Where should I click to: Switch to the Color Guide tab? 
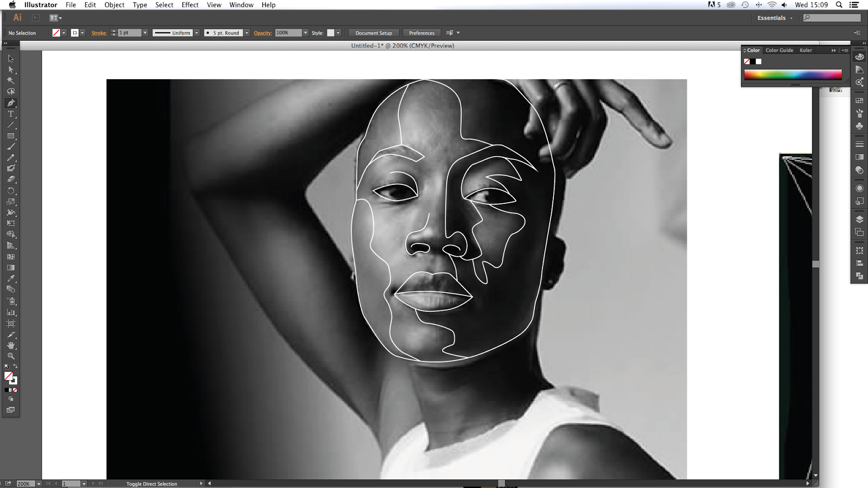[x=779, y=50]
